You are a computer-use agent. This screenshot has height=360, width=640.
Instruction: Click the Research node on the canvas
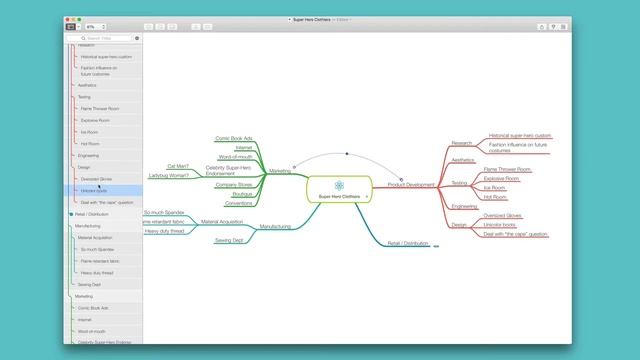coord(462,143)
